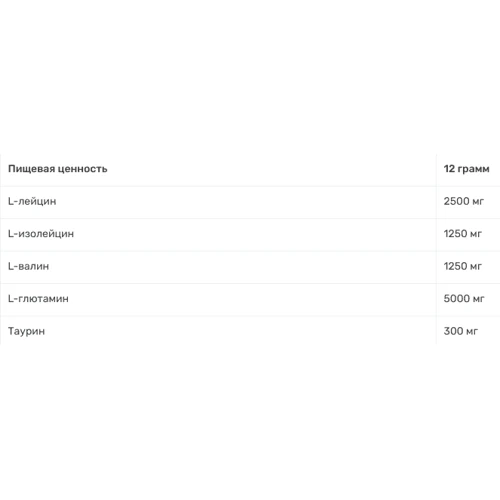Screen dimensions: 500x500
Task: Click the number 2500
Action: pos(456,201)
